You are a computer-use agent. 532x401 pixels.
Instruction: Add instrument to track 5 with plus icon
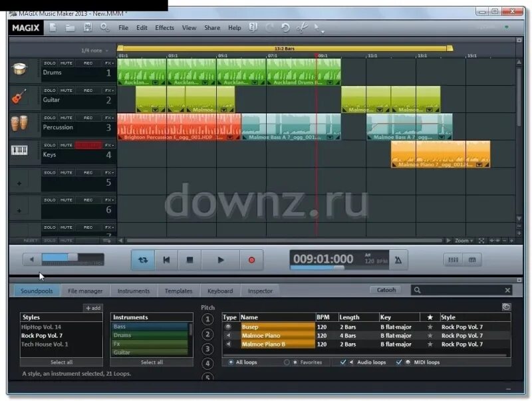click(19, 184)
